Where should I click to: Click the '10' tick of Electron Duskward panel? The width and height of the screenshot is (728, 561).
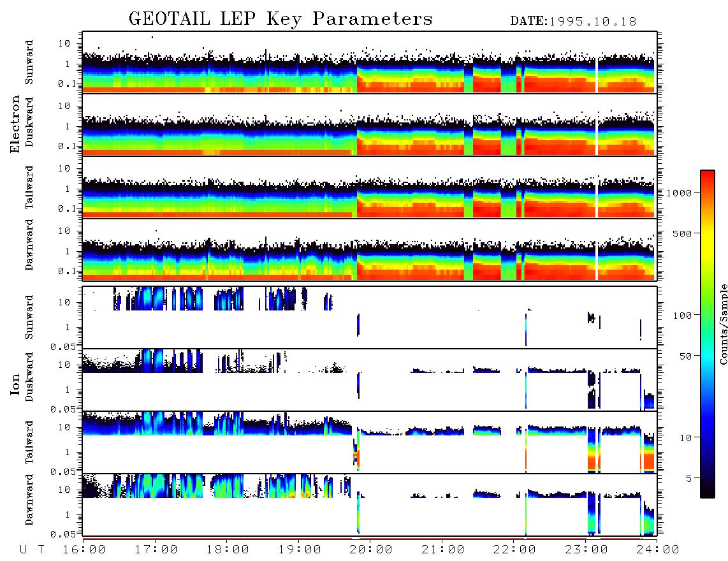tap(64, 106)
